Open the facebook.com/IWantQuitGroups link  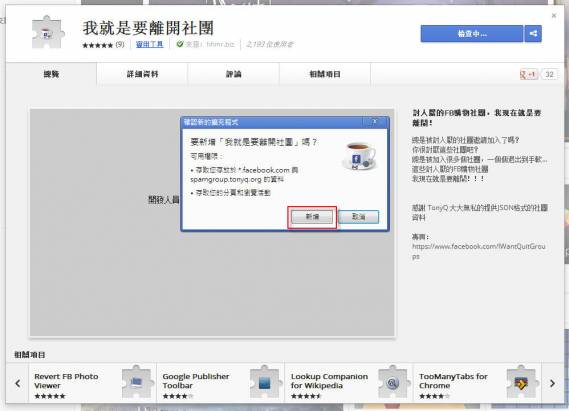coord(478,251)
